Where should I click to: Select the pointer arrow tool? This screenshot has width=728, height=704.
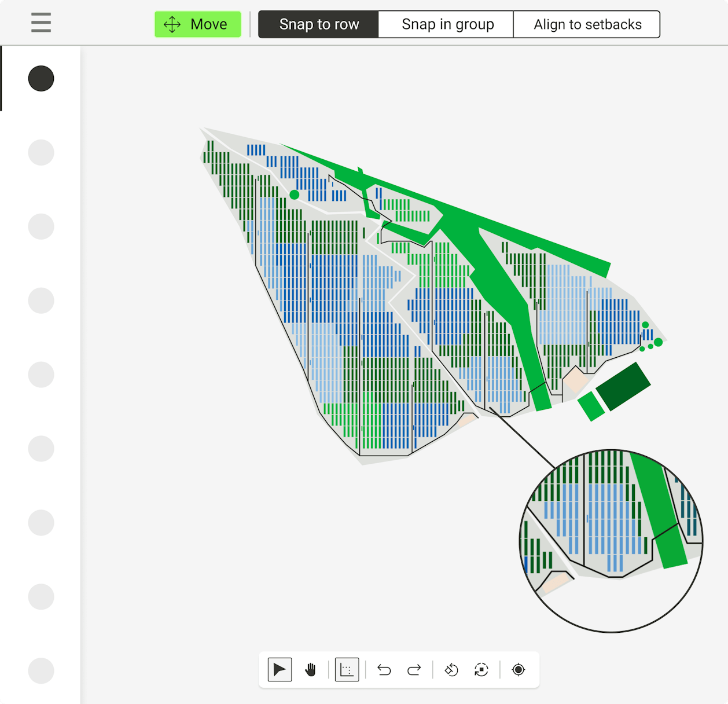[280, 670]
